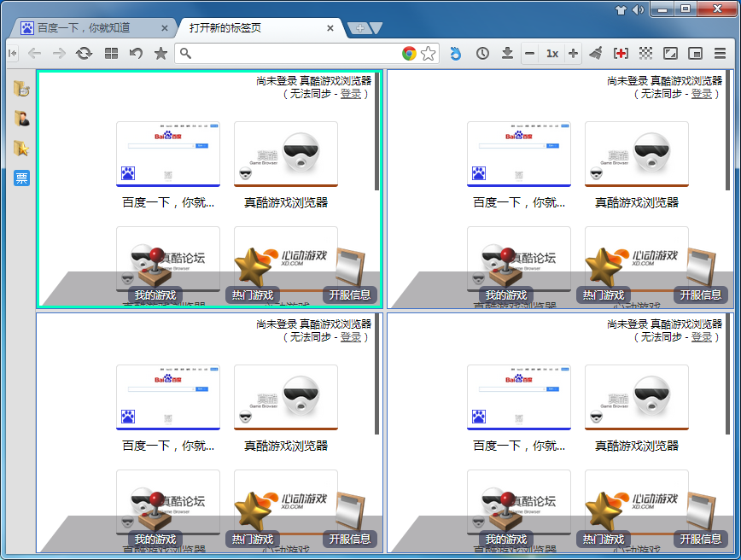This screenshot has width=741, height=560.
Task: Open the downloads icon in the toolbar
Action: (x=508, y=53)
